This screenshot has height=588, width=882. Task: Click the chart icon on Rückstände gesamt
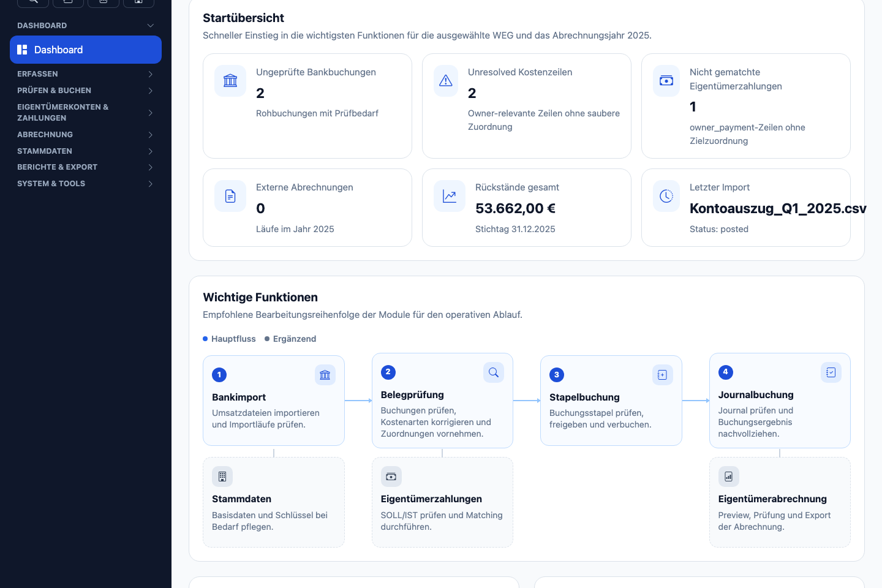point(450,196)
